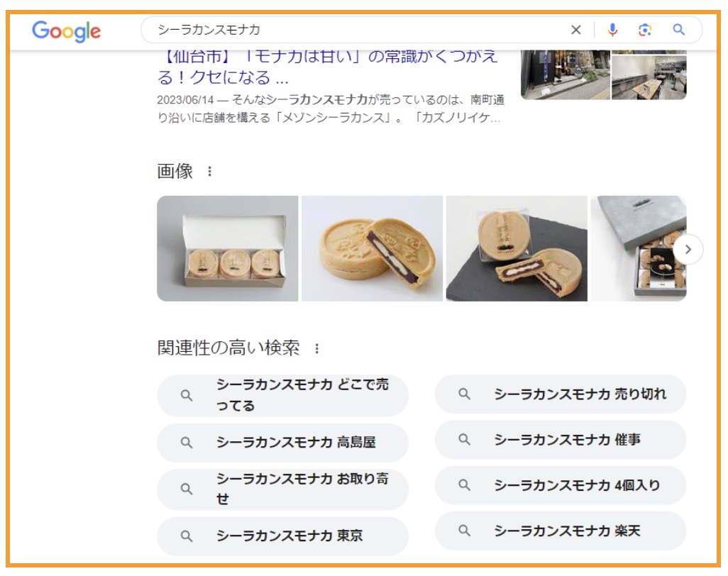This screenshot has height=576, width=728.
Task: Click the blue magnifier search button
Action: (679, 31)
